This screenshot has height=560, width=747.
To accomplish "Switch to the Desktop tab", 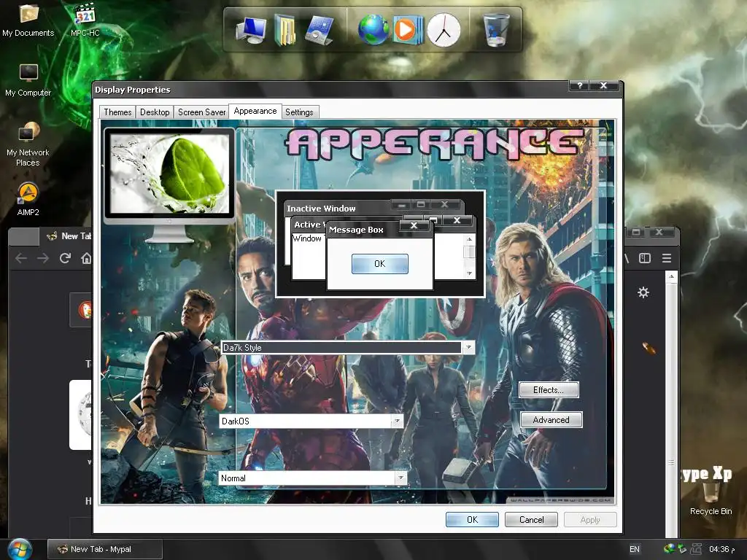I will coord(155,112).
